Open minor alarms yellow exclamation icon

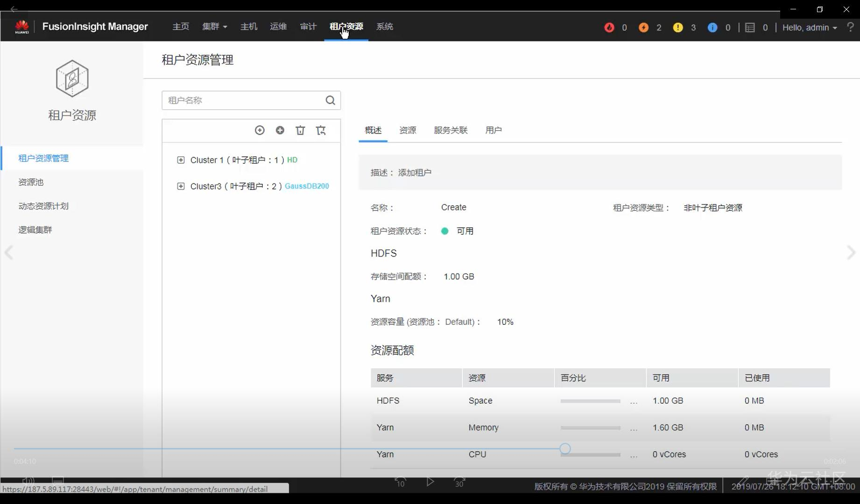pyautogui.click(x=678, y=28)
